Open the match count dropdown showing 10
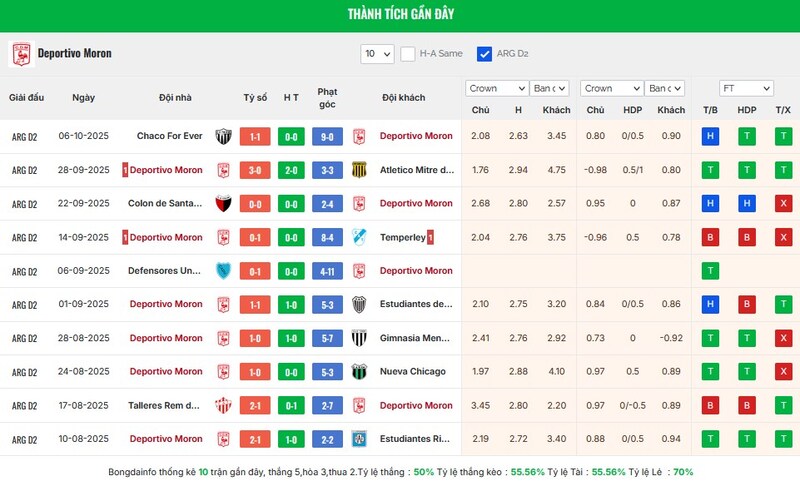The height and width of the screenshot is (486, 800). [378, 54]
